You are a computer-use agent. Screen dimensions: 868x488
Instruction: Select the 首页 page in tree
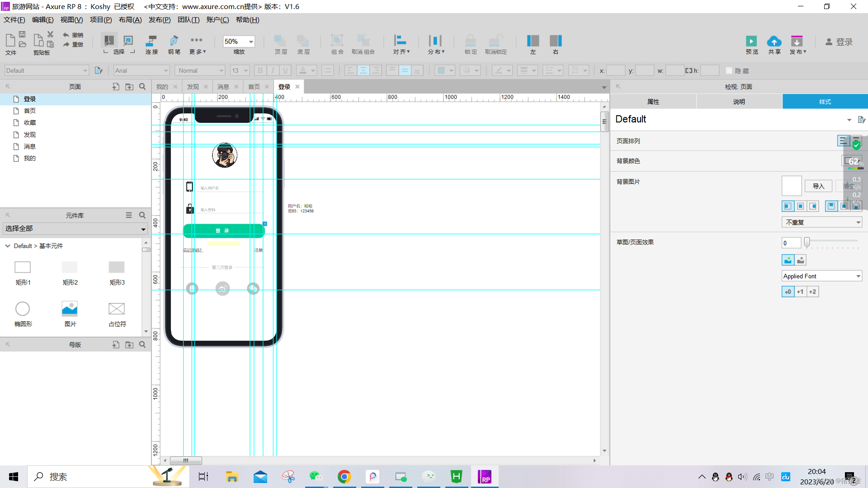30,111
